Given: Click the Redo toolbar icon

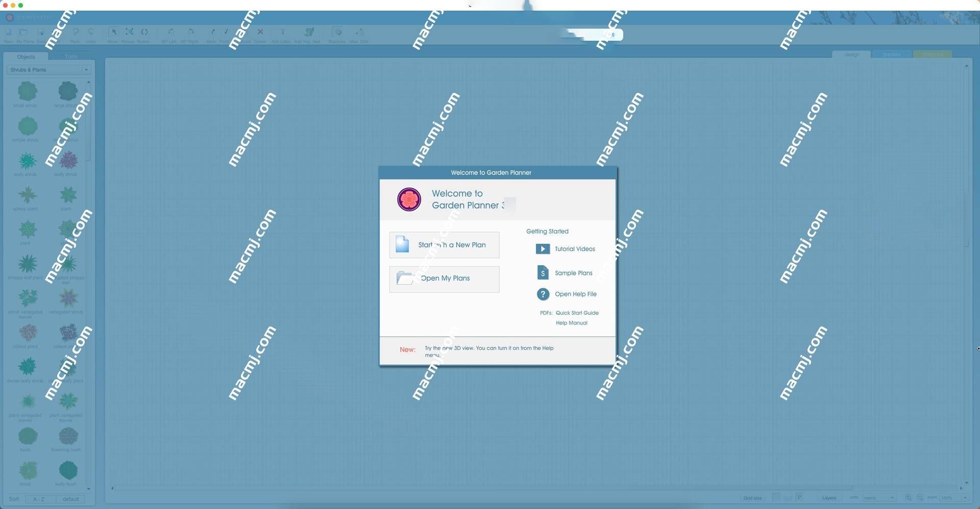Looking at the screenshot, I should point(76,32).
